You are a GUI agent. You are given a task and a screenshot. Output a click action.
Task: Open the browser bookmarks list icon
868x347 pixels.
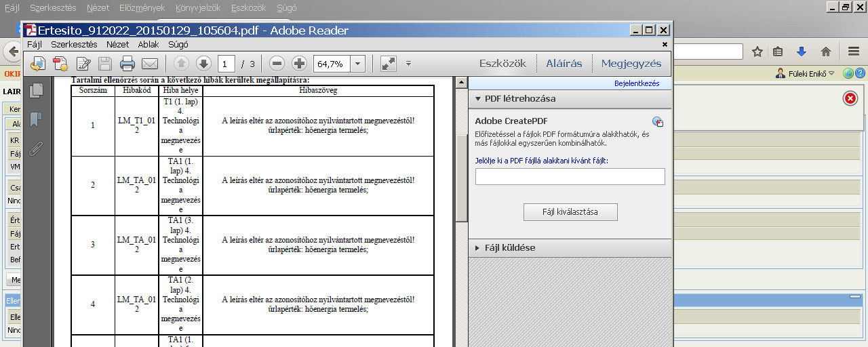pos(778,52)
